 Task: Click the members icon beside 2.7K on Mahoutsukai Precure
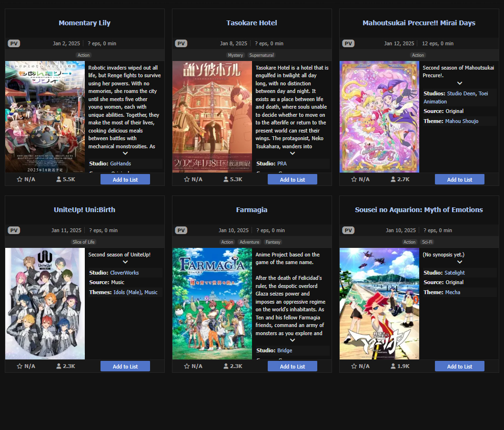[393, 179]
